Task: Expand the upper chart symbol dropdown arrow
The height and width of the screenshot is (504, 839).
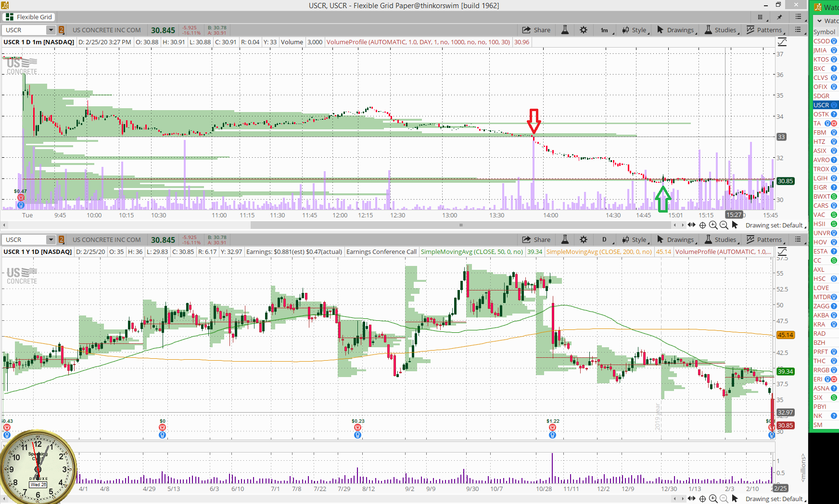Action: point(51,30)
